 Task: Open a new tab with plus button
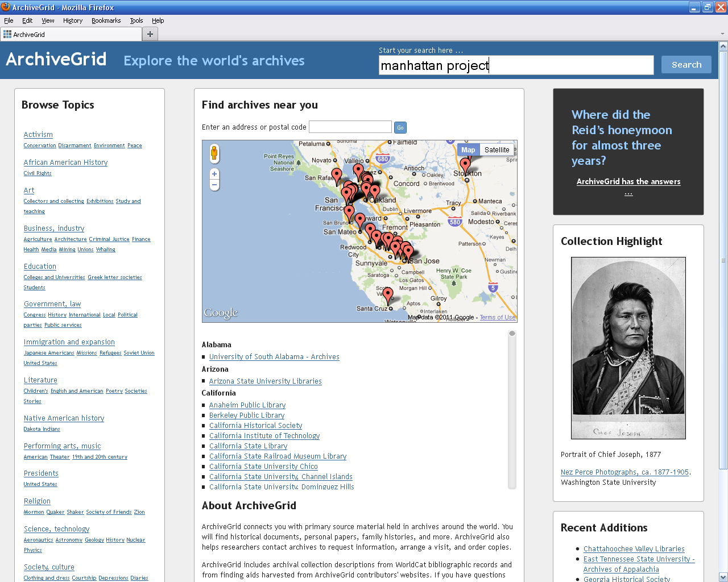click(x=150, y=34)
